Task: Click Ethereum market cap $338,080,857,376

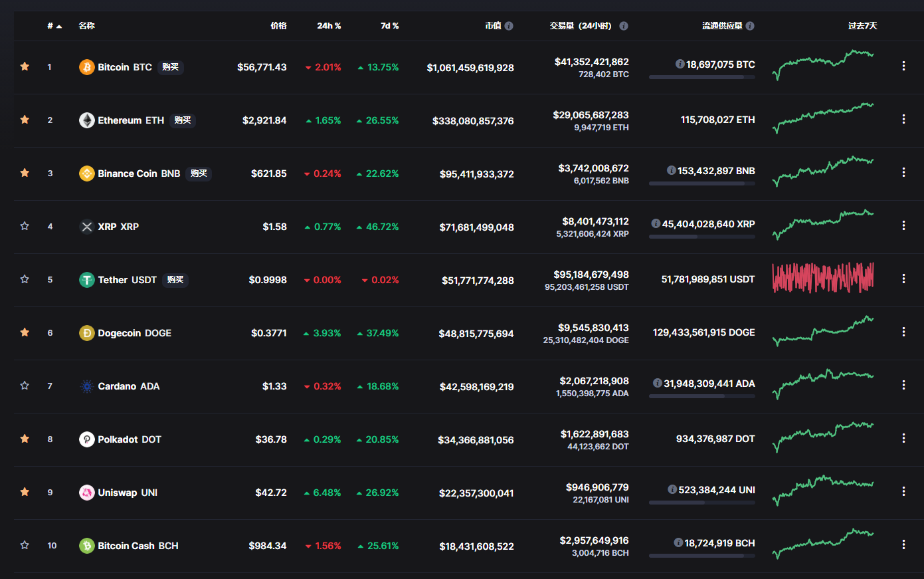Action: coord(473,121)
